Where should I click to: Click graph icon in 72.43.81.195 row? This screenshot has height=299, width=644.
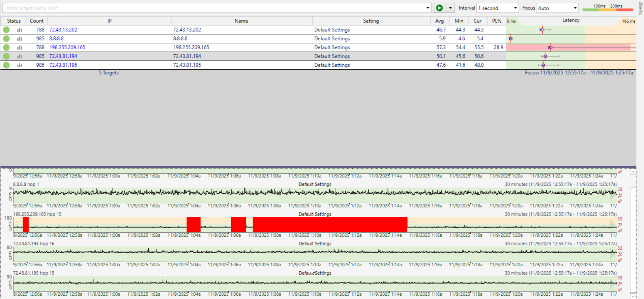(20, 65)
